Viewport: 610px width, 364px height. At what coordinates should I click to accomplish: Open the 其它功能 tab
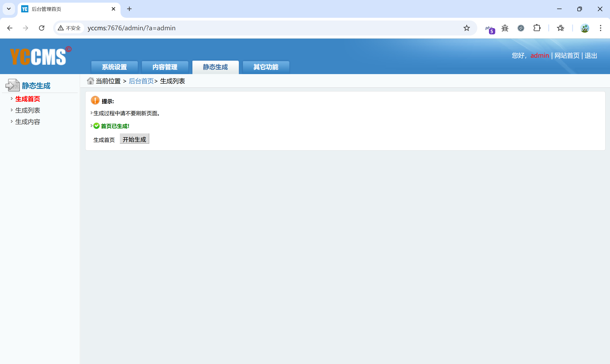coord(266,67)
